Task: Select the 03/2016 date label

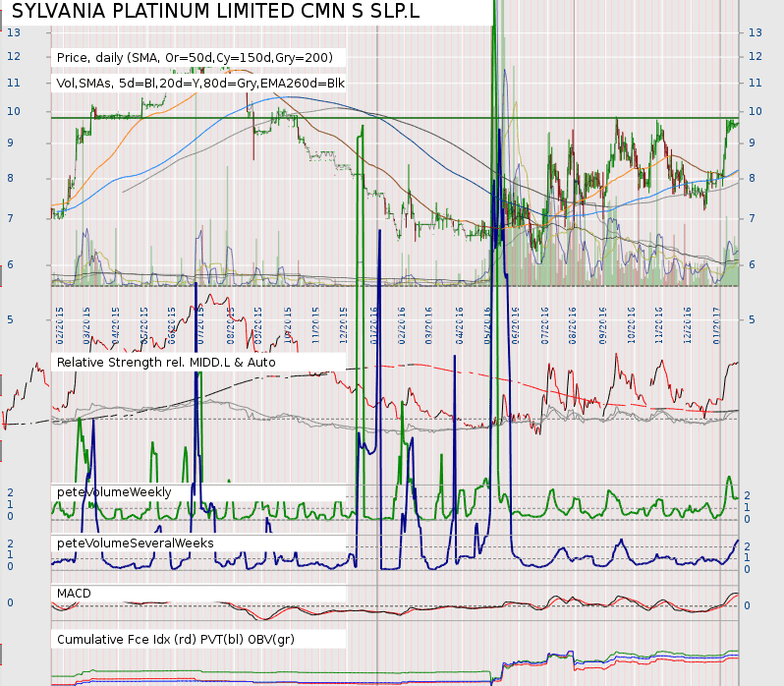Action: (x=428, y=325)
